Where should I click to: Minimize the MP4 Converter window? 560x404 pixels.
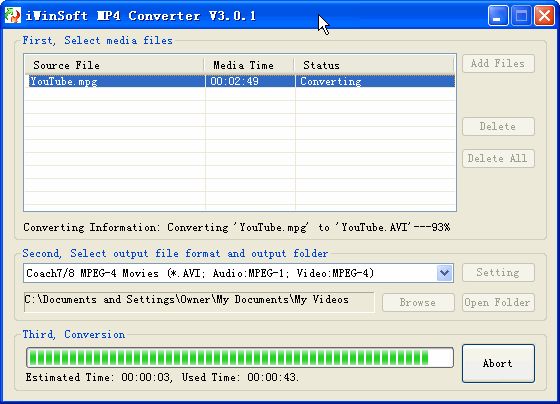[x=498, y=16]
